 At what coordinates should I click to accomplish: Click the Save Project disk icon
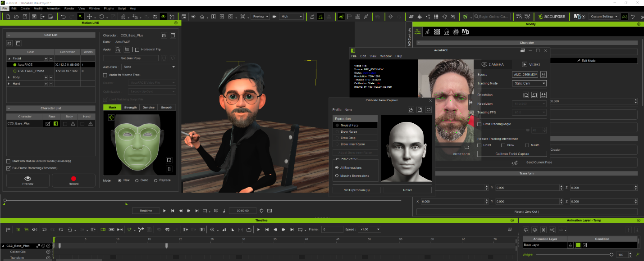point(25,16)
